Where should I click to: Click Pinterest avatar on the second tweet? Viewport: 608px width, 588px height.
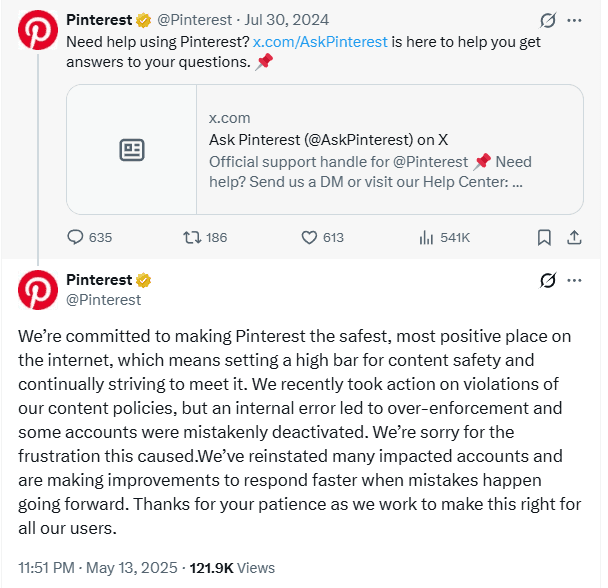coord(38,290)
